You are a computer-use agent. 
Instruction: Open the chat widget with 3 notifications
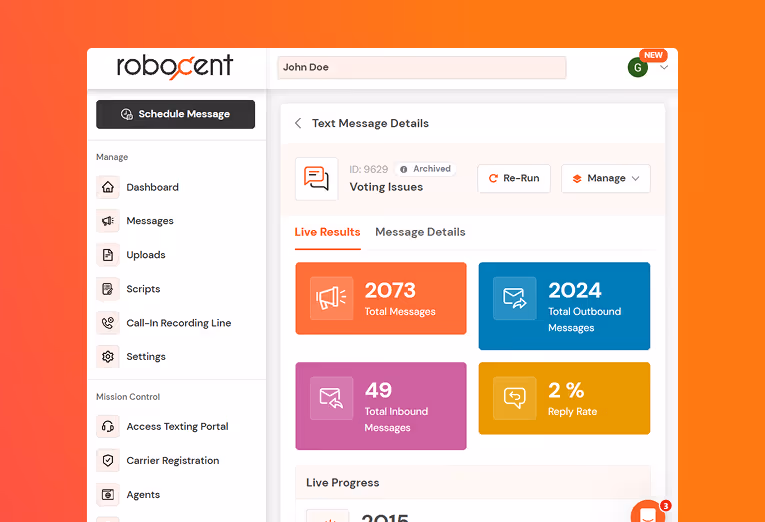coord(648,513)
